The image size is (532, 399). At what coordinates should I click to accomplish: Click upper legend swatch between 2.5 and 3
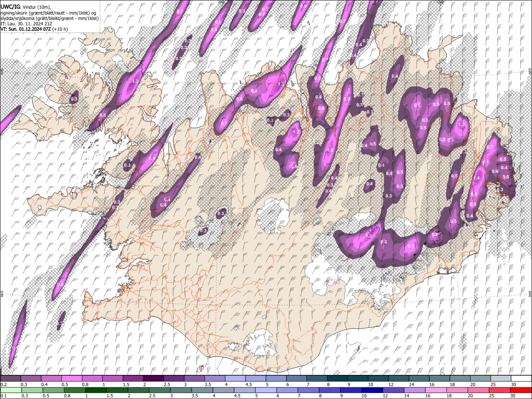[x=174, y=378]
